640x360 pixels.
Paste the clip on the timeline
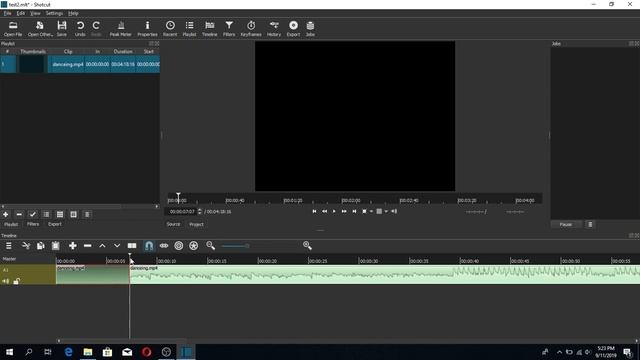click(x=56, y=246)
